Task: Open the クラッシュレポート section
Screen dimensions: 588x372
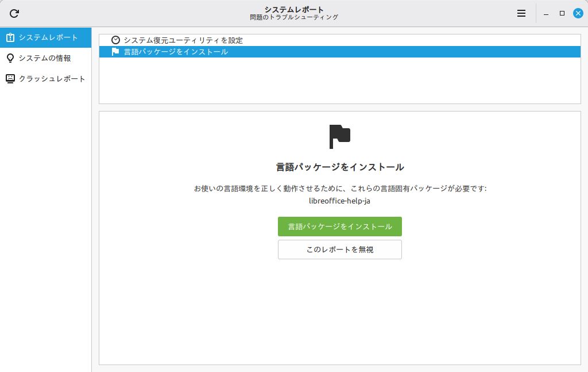Action: 52,79
